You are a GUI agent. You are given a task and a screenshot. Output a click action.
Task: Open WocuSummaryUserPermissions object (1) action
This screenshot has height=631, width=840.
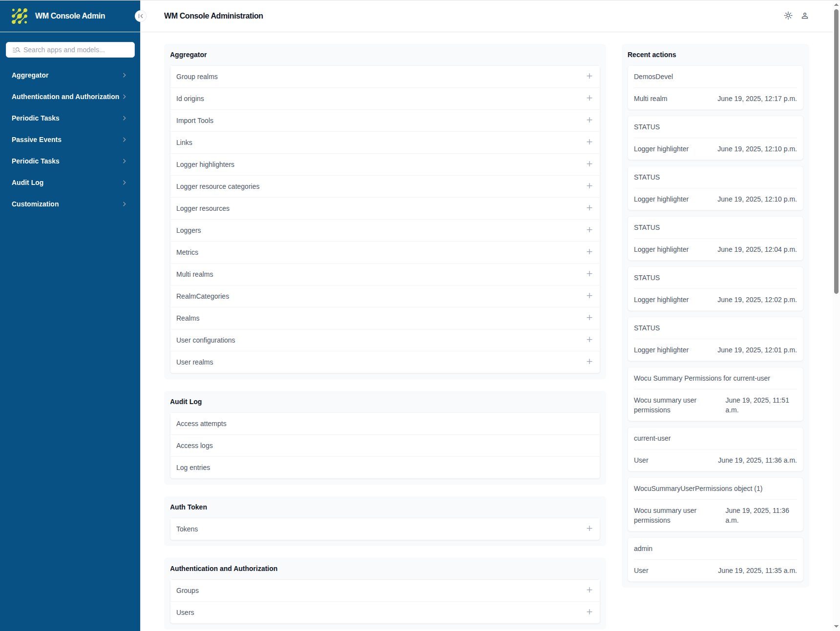coord(698,489)
